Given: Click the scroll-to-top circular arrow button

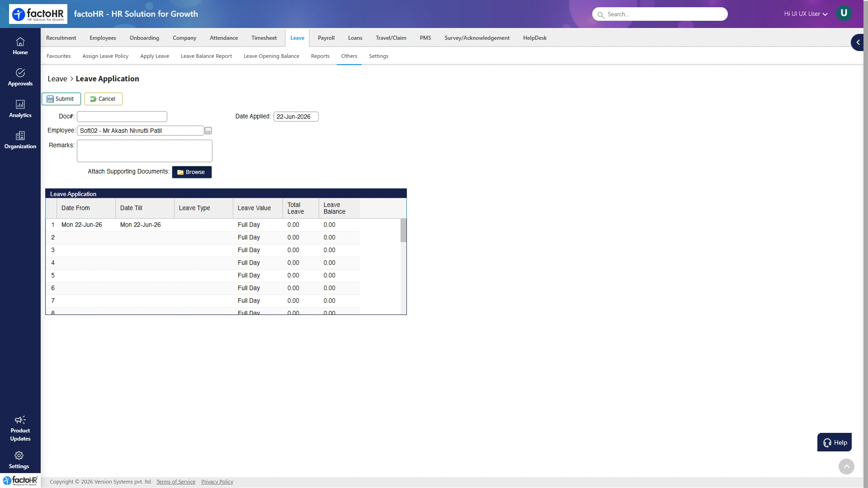Looking at the screenshot, I should (x=846, y=466).
